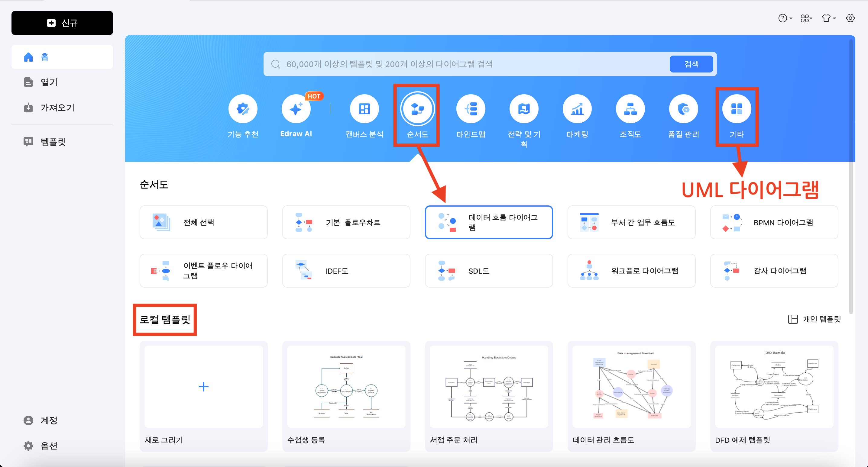This screenshot has width=868, height=467.
Task: Click the magnifier icon in search bar
Action: coord(276,64)
